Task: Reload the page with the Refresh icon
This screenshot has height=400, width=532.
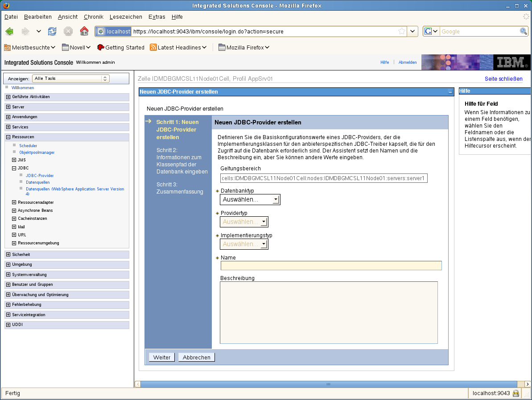Action: click(x=52, y=32)
